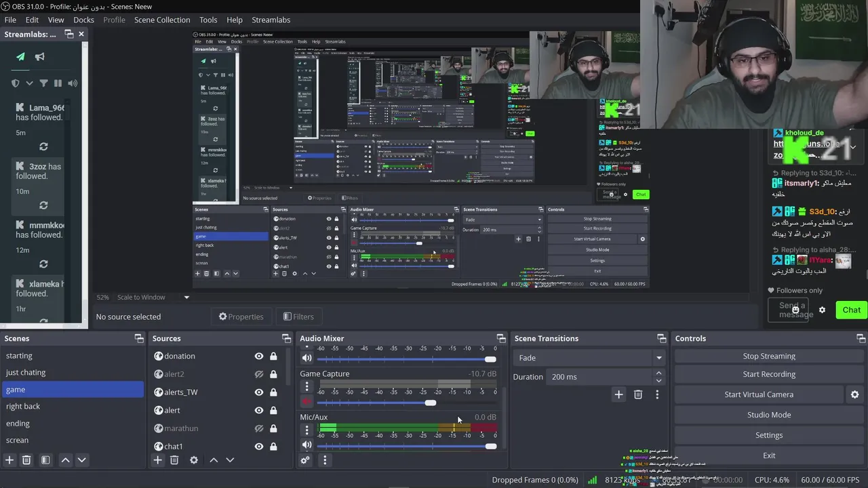Replay the Lama_966 follow alert

tap(43, 146)
